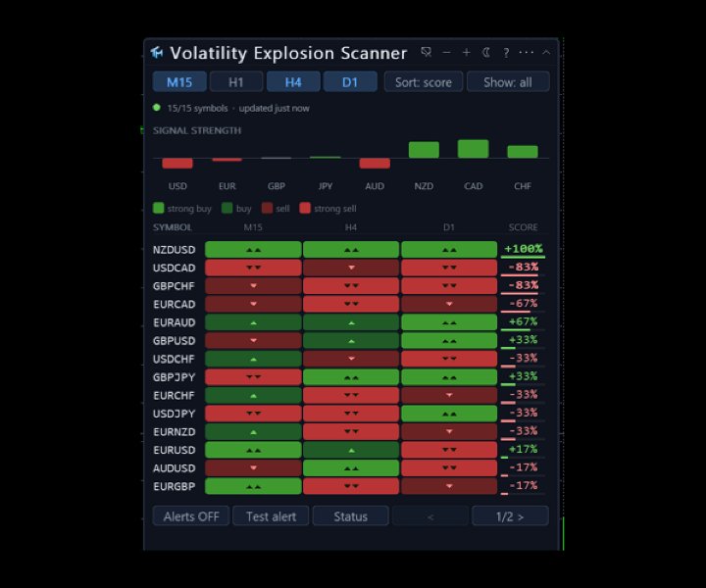The image size is (706, 588).
Task: Toggle the M15 timeframe button
Action: click(179, 82)
